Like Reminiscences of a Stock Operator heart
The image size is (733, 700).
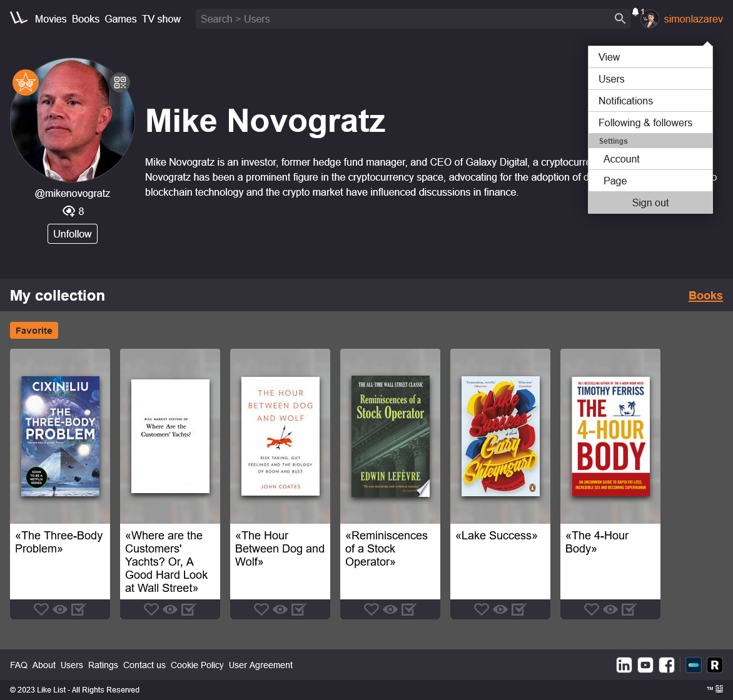point(371,609)
